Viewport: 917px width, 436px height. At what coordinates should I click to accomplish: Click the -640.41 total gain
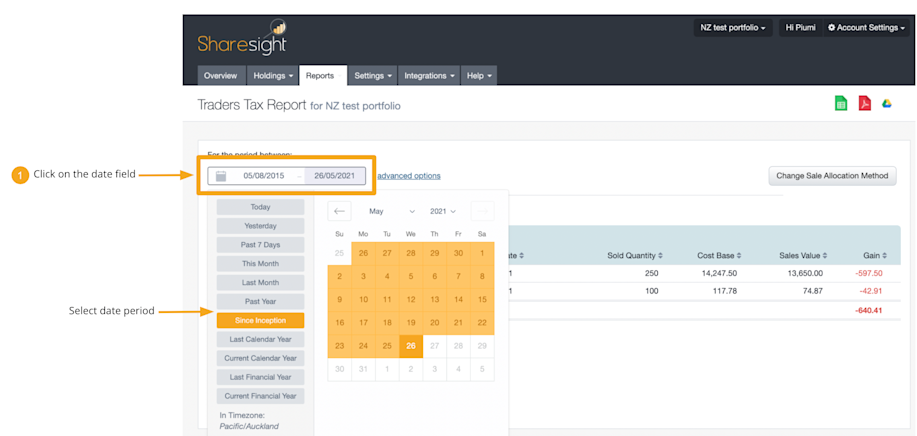868,310
